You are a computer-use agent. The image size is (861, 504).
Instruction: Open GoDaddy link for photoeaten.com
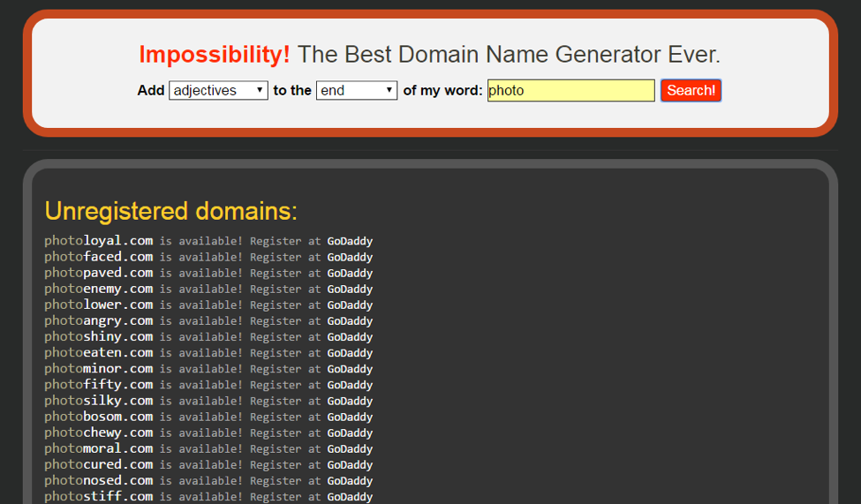(350, 352)
